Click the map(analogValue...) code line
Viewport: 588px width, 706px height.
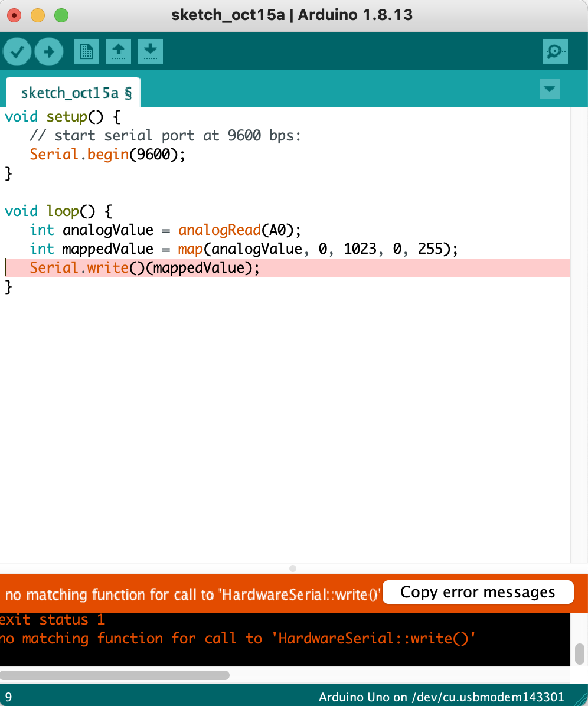click(244, 249)
